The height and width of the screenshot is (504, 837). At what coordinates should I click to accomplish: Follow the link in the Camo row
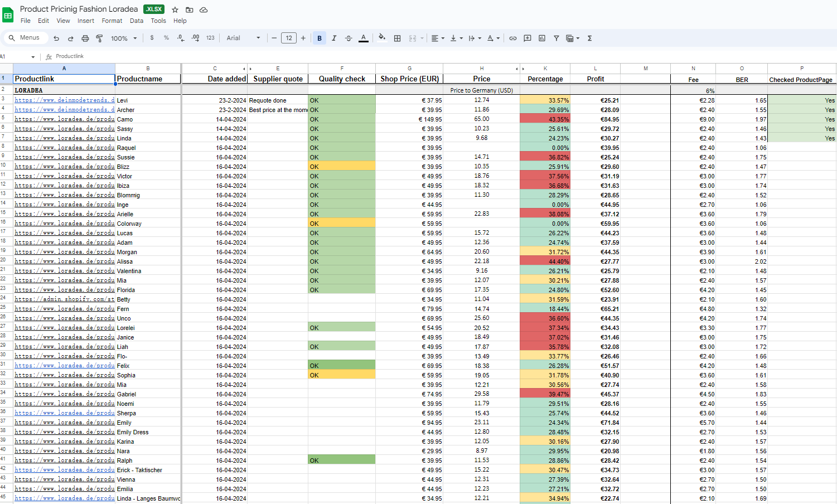[65, 119]
